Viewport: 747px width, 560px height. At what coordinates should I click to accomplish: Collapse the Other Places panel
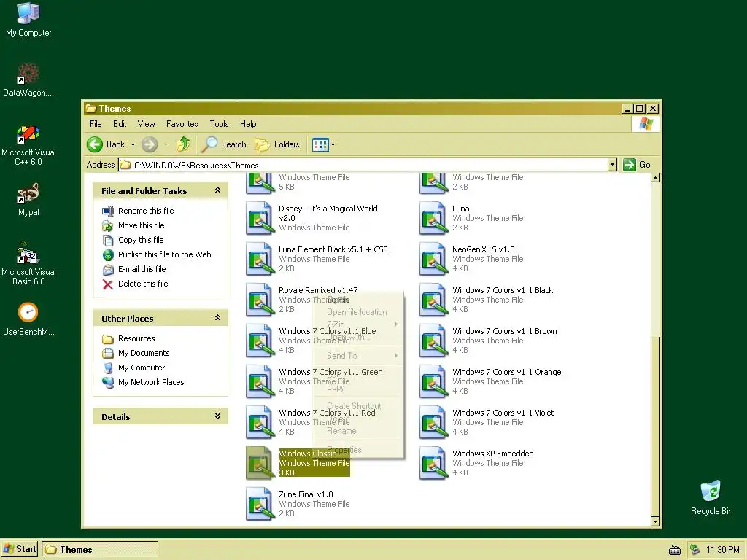tap(217, 318)
